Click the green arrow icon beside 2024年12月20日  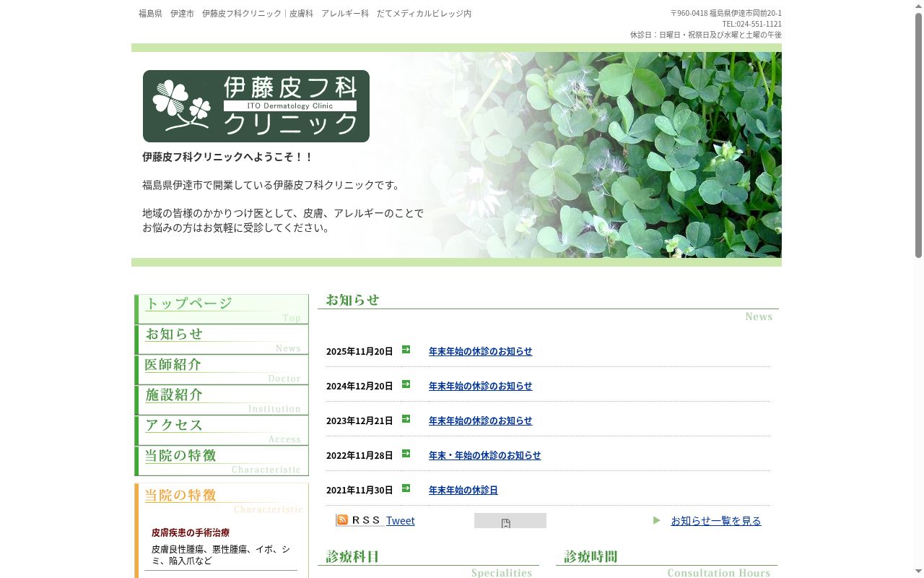406,384
